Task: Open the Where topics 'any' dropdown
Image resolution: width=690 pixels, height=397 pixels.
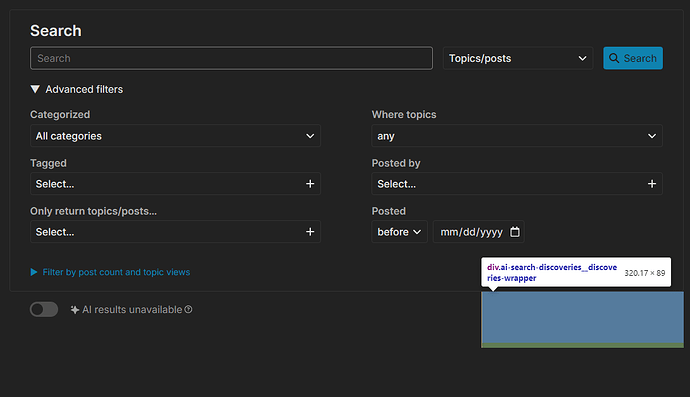Action: pos(517,136)
